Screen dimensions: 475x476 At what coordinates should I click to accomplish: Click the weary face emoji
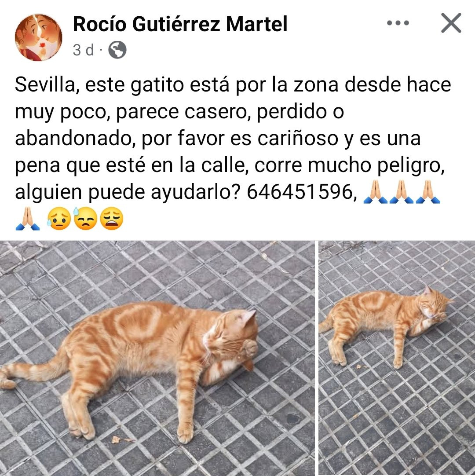pyautogui.click(x=112, y=219)
